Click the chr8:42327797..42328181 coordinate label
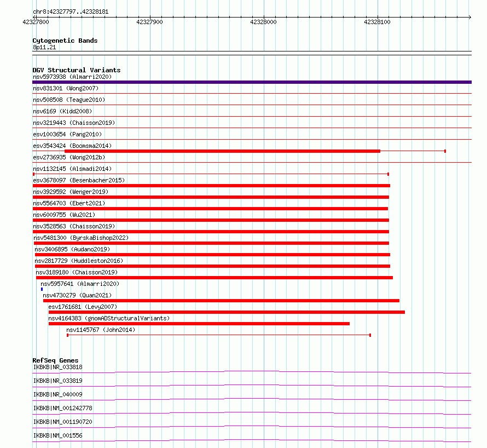487x448 pixels. click(71, 12)
